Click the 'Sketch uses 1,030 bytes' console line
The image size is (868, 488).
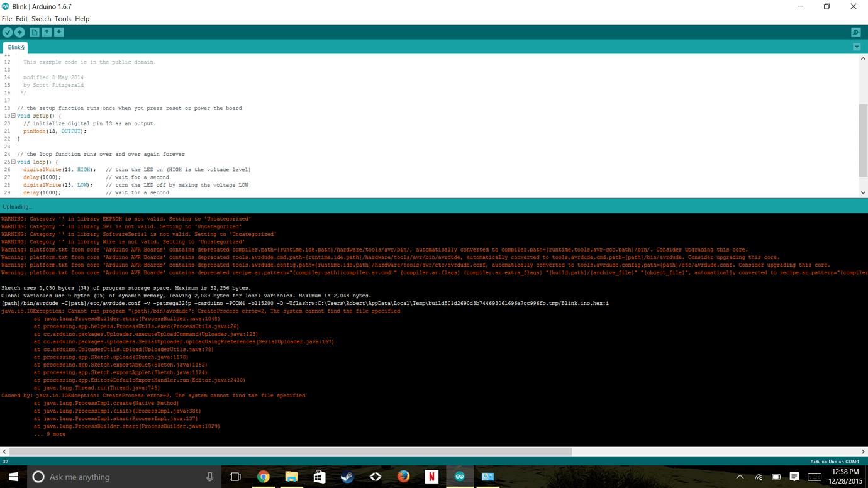126,288
